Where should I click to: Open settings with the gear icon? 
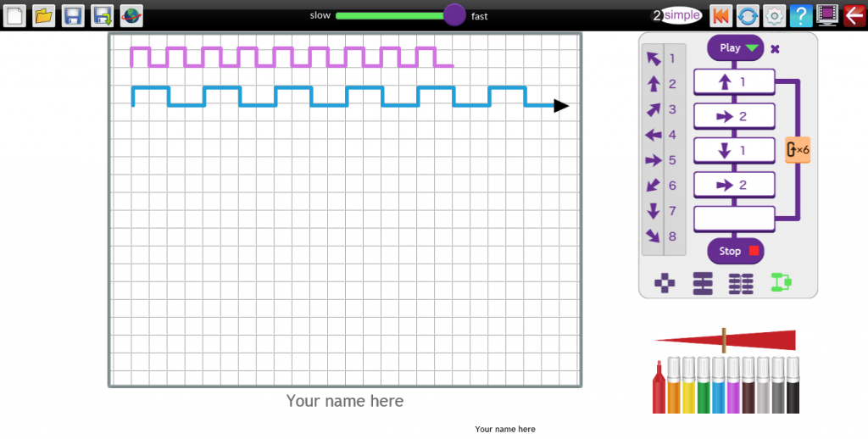click(775, 16)
